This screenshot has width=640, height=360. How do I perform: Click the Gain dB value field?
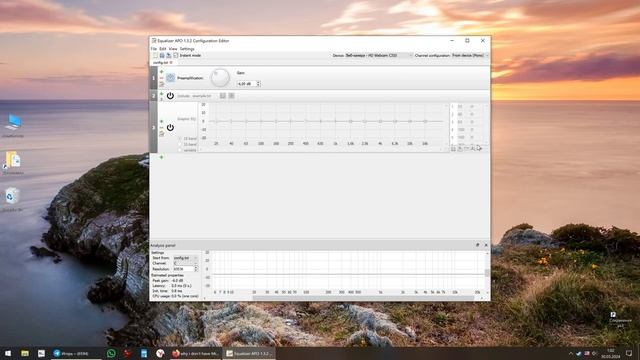coord(246,84)
